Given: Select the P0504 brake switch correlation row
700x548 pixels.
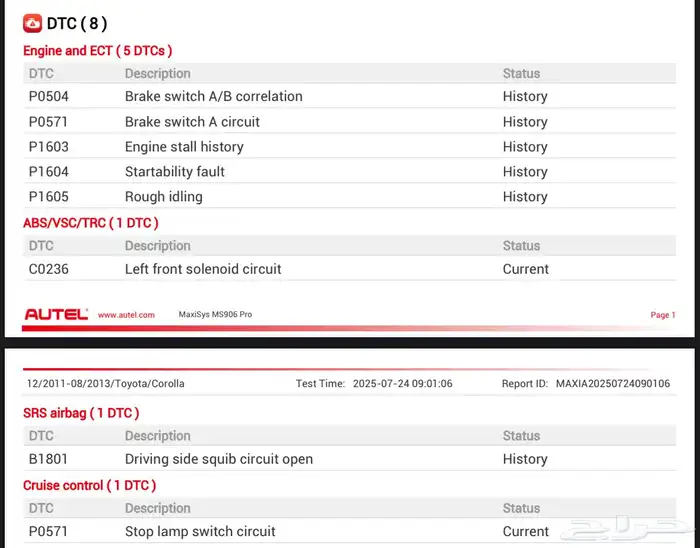Looking at the screenshot, I should tap(213, 97).
